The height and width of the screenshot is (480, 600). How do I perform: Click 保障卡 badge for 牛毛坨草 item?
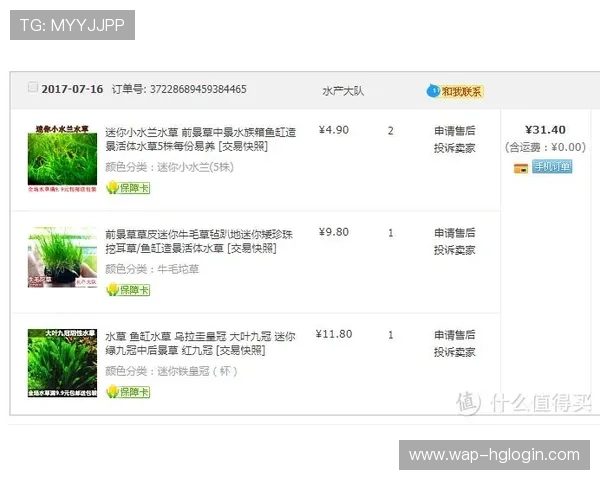click(128, 290)
